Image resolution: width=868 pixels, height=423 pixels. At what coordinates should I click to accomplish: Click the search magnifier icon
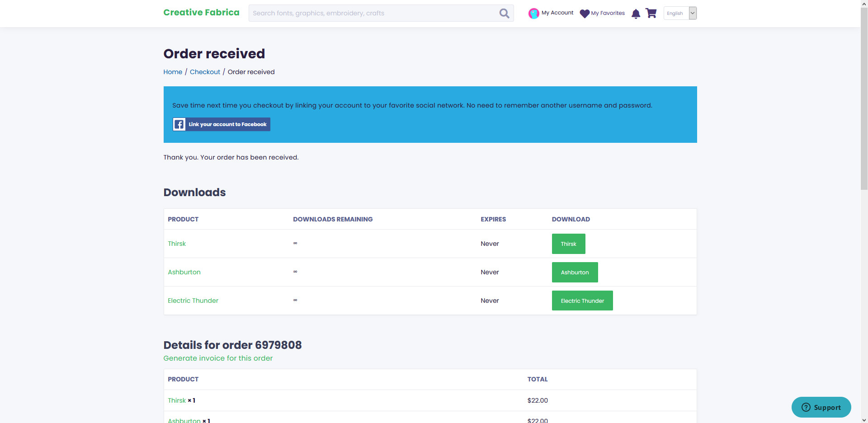(x=504, y=14)
